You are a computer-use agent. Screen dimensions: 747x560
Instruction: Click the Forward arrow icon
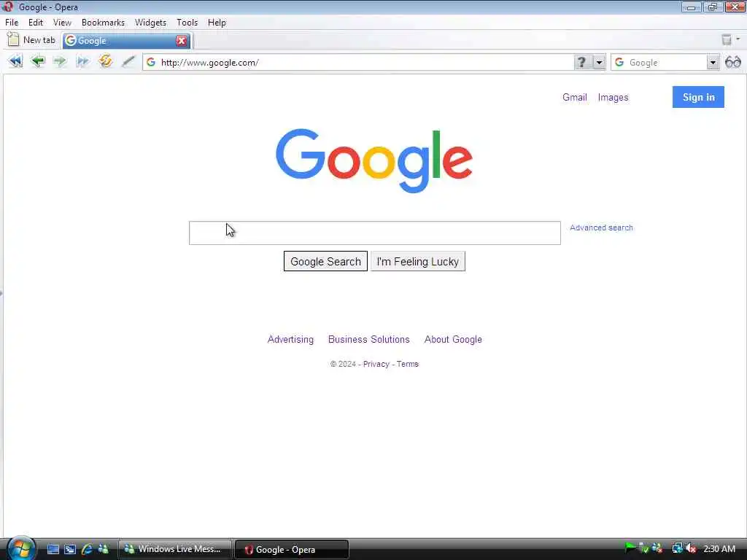tap(60, 61)
